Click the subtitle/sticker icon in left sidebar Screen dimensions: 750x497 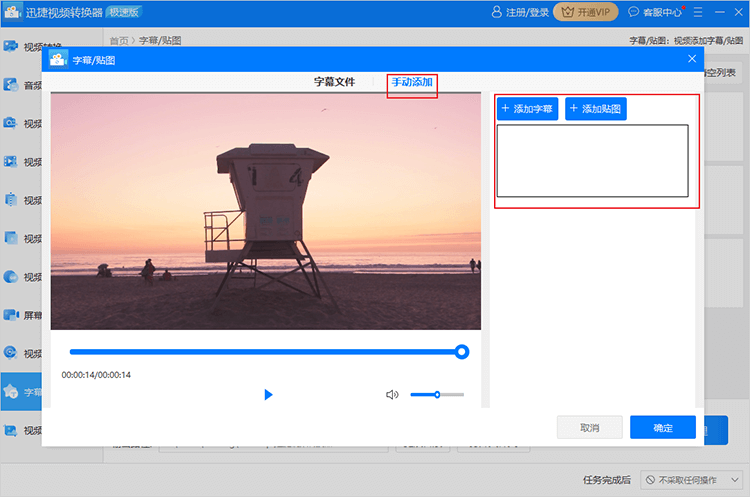[11, 391]
